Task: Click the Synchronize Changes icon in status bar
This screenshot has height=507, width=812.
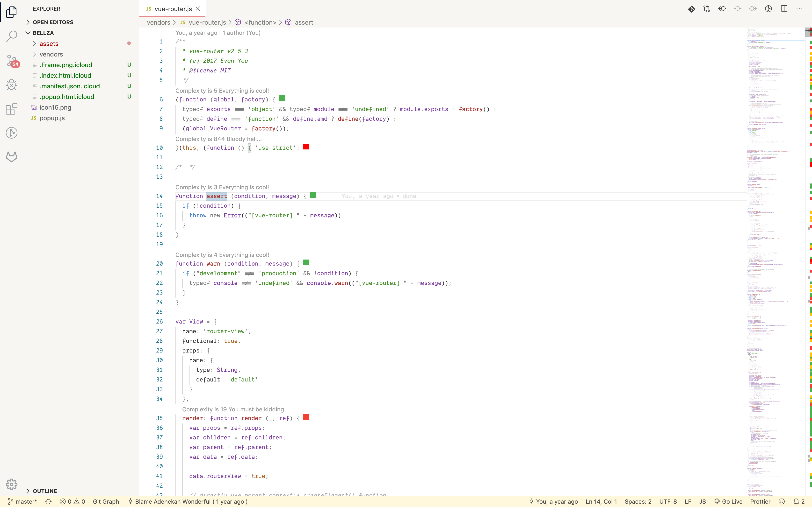Action: pyautogui.click(x=48, y=502)
